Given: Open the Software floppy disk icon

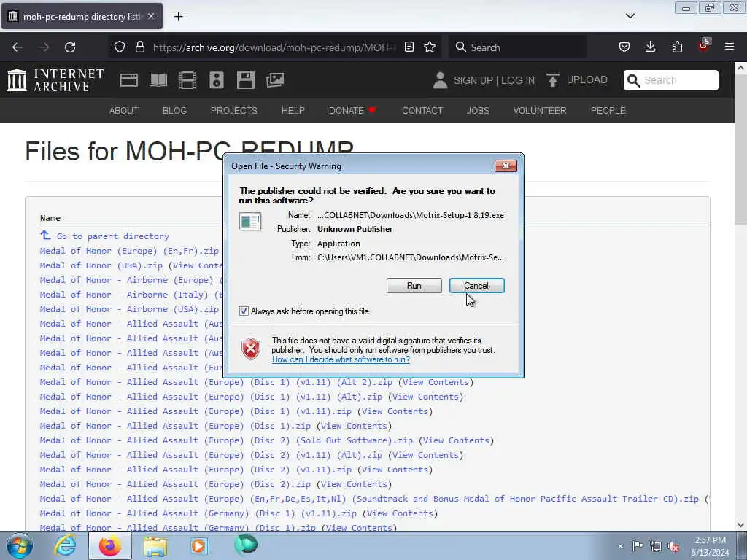Looking at the screenshot, I should point(246,80).
